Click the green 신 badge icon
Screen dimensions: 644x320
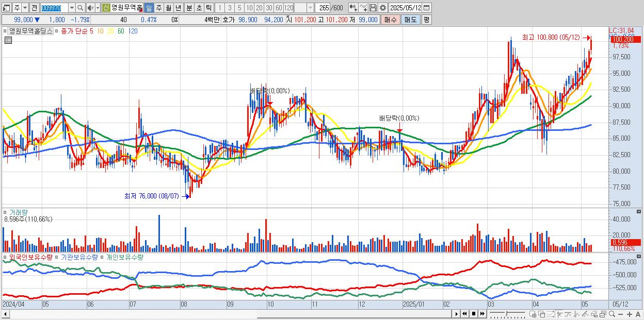[x=106, y=8]
